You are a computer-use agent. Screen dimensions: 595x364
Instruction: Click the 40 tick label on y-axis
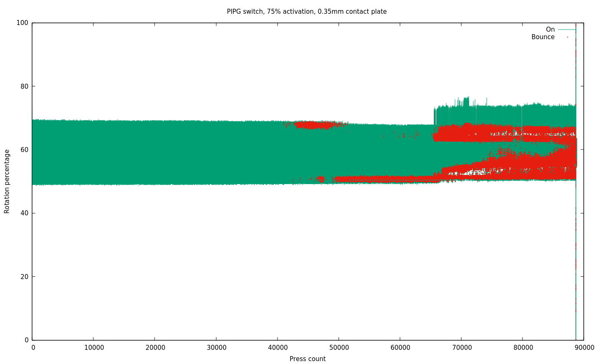pos(24,213)
